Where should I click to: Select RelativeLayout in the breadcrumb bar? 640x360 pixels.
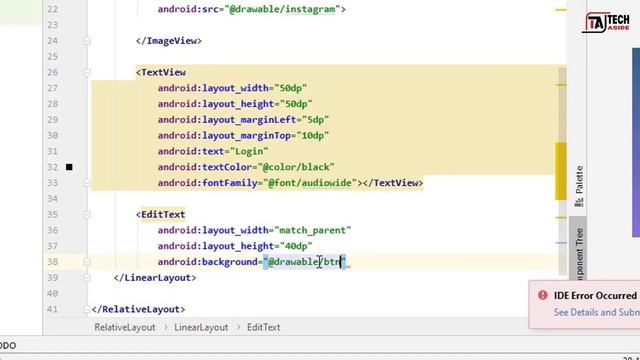point(125,327)
